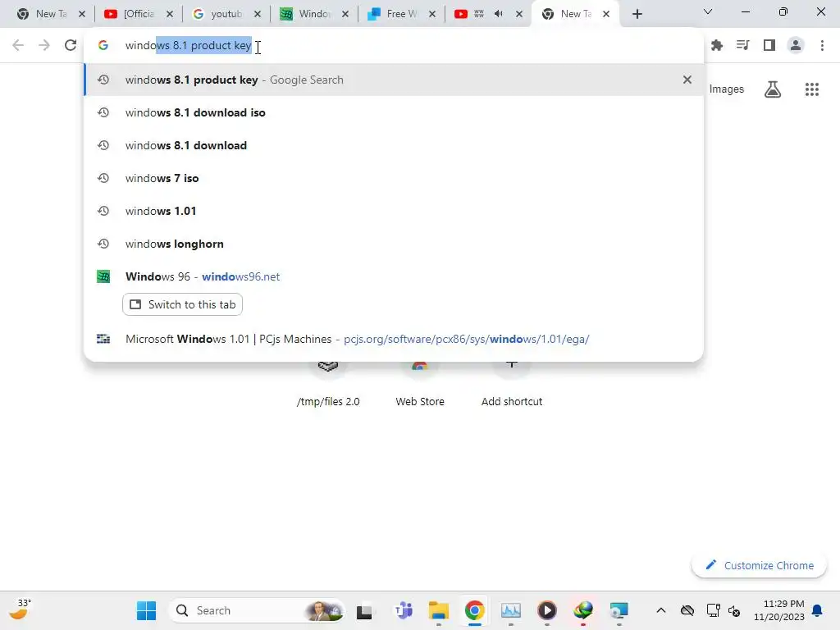
Task: Open the windows96.net suggestion
Action: (x=394, y=276)
